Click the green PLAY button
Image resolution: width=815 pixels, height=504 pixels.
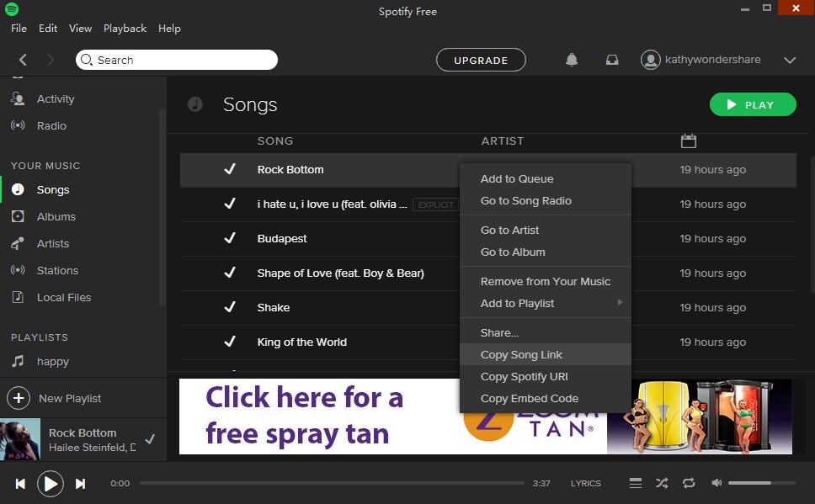pos(753,104)
